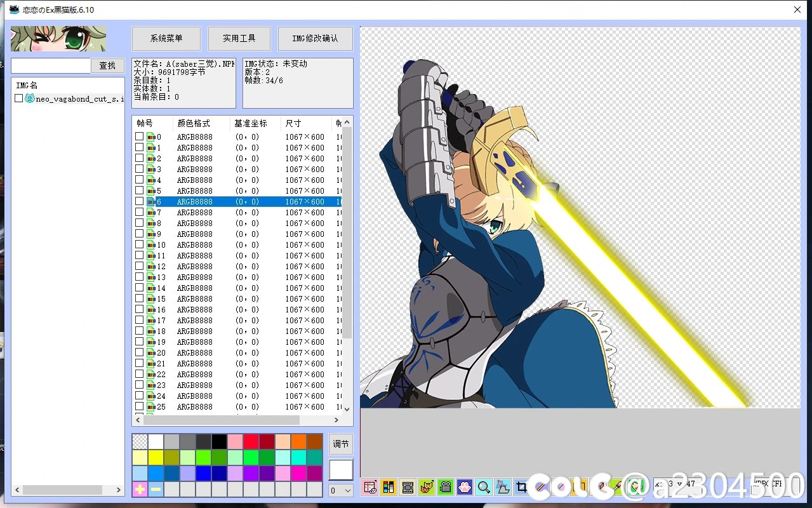Check the neo_vagabond_cut_s IMG checkbox

tap(19, 98)
